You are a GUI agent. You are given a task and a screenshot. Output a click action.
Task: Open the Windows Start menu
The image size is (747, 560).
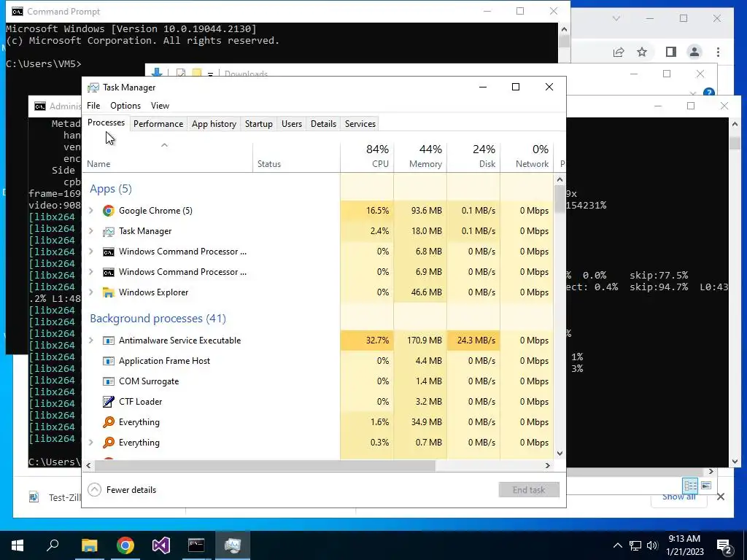pyautogui.click(x=18, y=545)
